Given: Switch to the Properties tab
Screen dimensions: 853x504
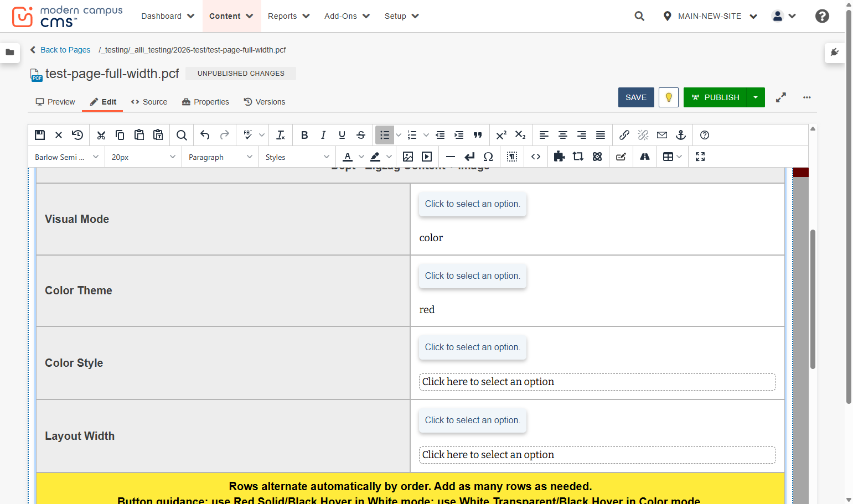Looking at the screenshot, I should [205, 102].
